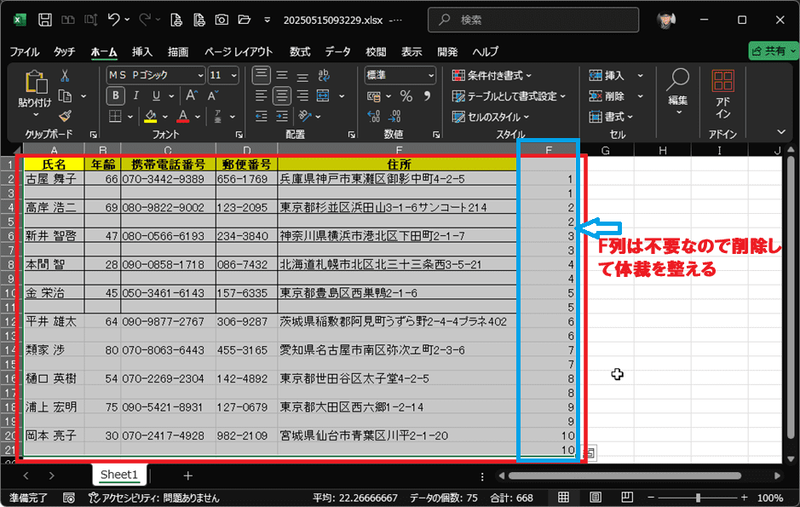
Task: Open the ファイル tab
Action: [x=24, y=52]
